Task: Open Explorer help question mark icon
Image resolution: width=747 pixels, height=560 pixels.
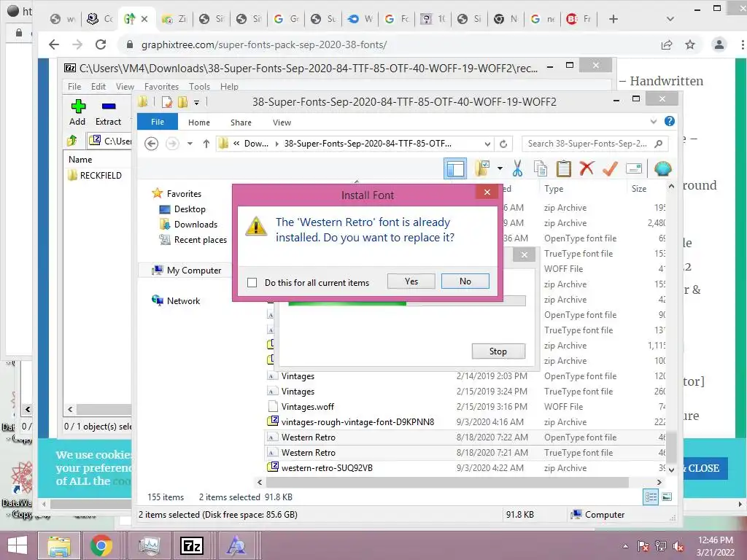Action: (670, 122)
